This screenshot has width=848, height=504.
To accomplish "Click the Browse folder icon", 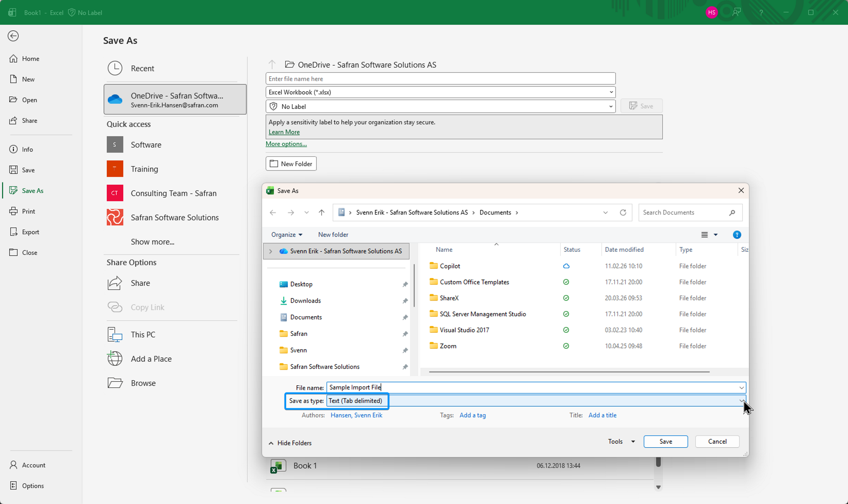I will (115, 383).
